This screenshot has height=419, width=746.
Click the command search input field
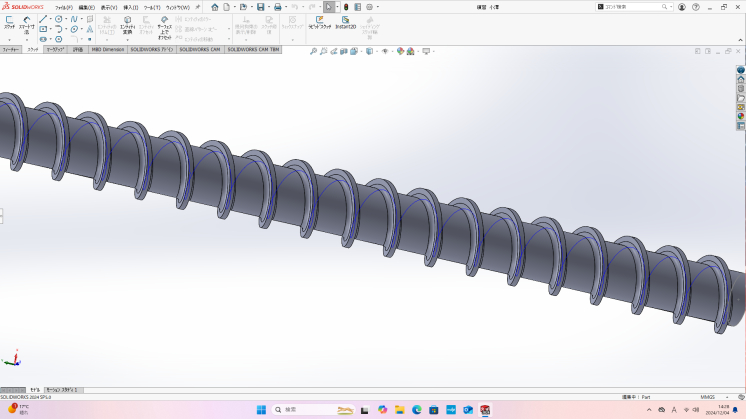click(632, 7)
